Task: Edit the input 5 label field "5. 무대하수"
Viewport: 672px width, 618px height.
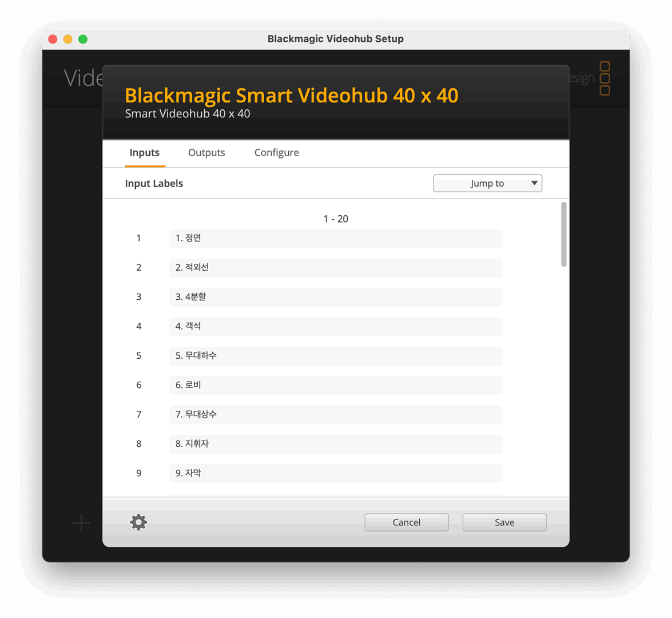Action: (336, 355)
